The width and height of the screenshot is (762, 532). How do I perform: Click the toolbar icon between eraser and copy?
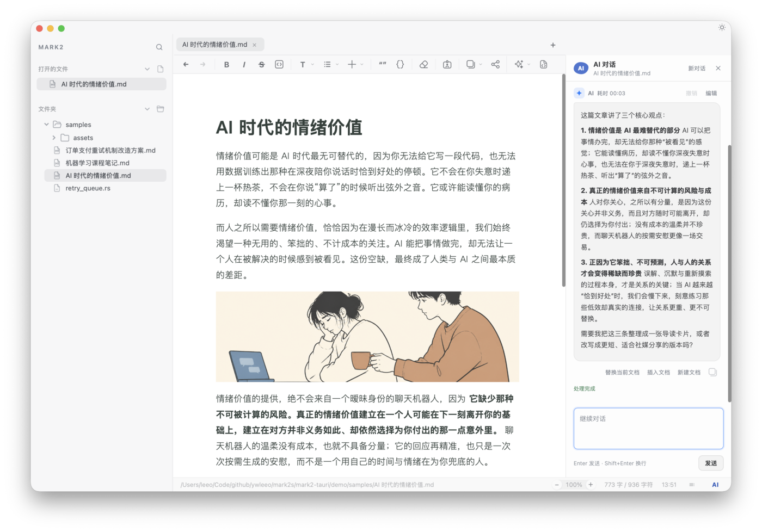[x=447, y=64]
